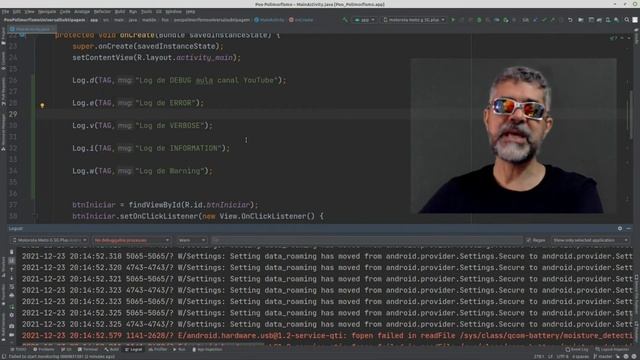Open the Warn log level dropdown
Screen dimensions: 640x360
click(x=192, y=240)
